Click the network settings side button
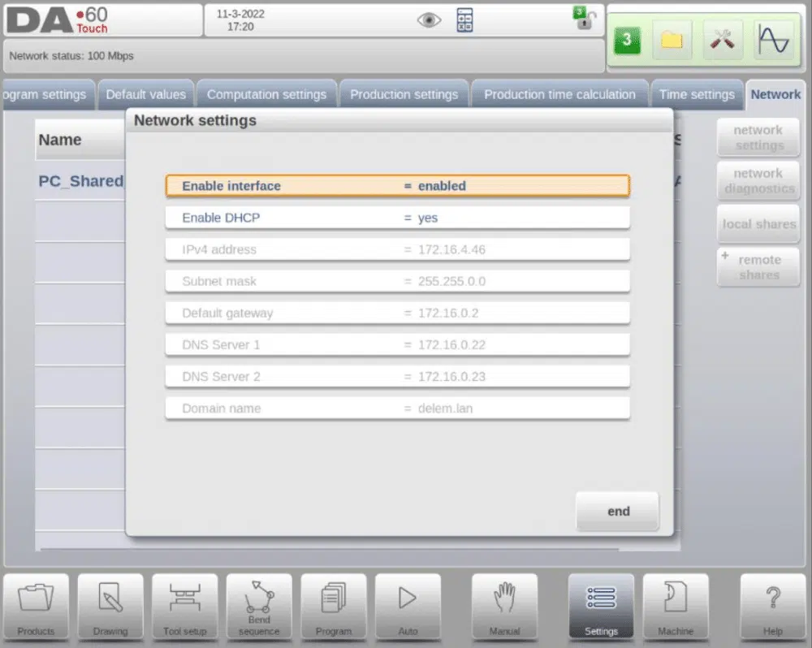Screen dimensions: 812x648 758,137
